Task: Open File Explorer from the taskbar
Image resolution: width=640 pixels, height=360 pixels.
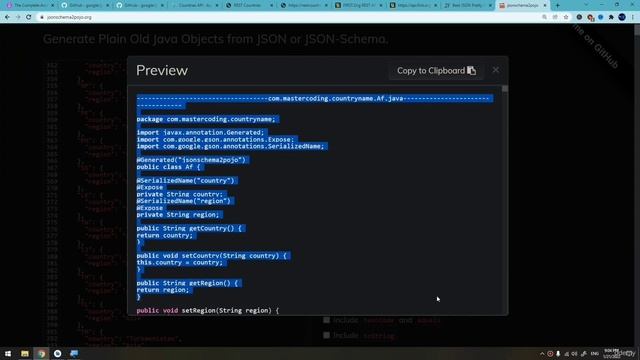Action: (x=24, y=353)
